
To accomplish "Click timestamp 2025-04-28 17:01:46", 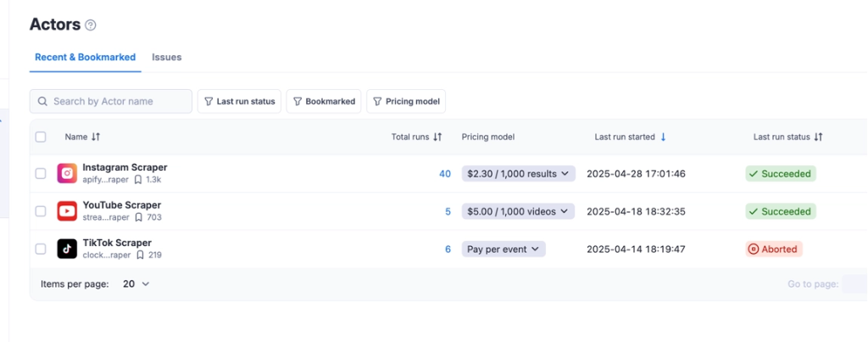I will [x=636, y=173].
